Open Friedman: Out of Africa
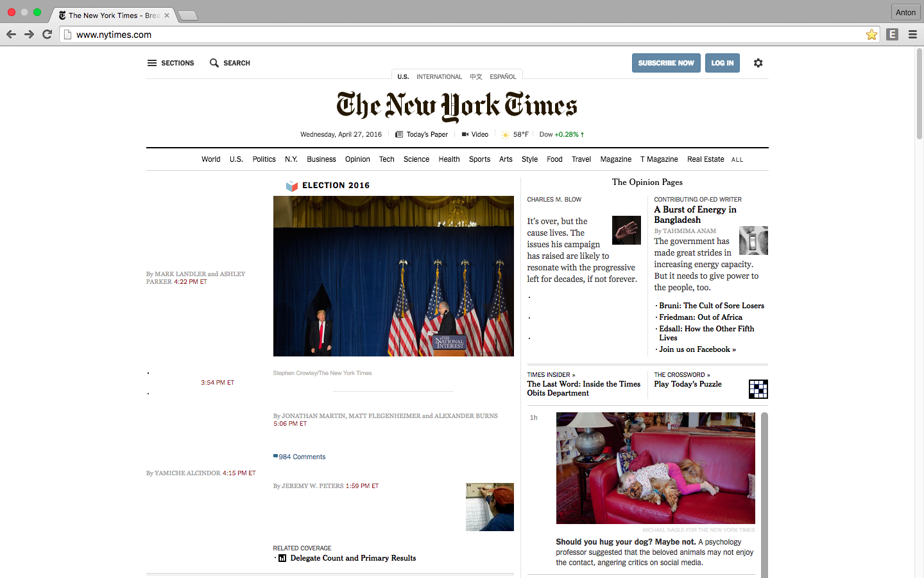 [x=701, y=317]
